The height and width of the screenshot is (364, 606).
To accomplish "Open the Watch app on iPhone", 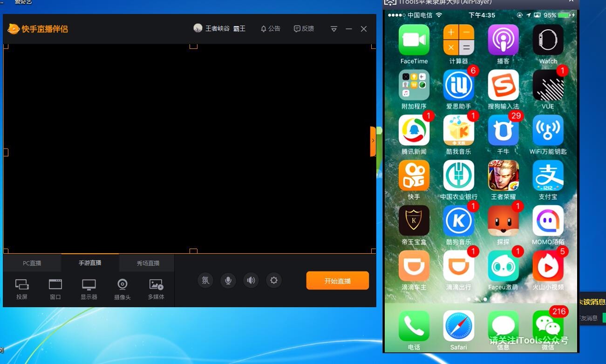I will tap(548, 40).
